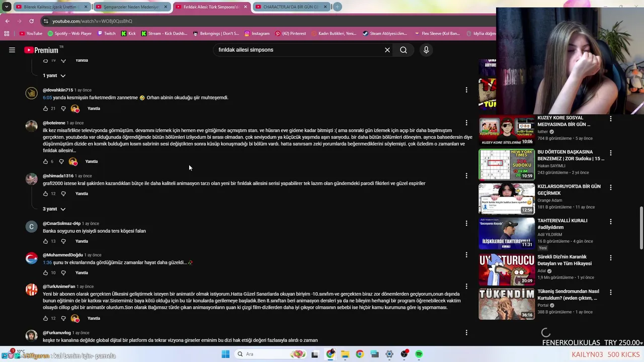644x362 pixels.
Task: Like the comment by @TurkAnimeFan
Action: point(45,318)
